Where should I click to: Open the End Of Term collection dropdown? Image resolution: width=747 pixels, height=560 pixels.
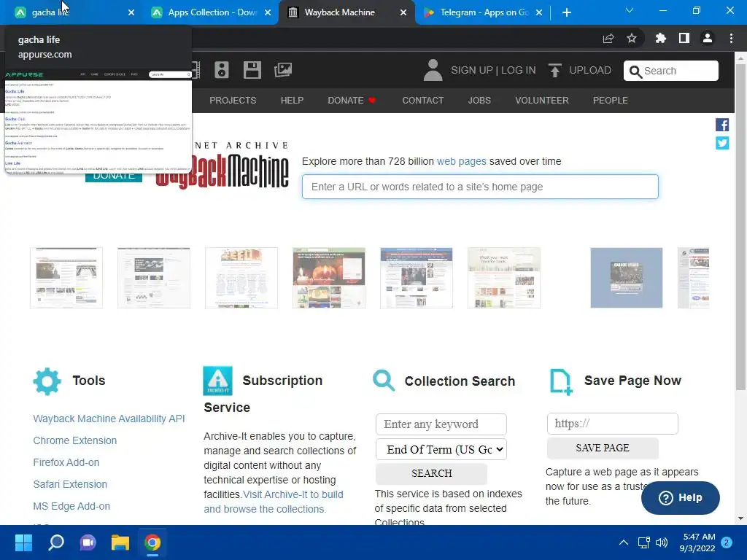click(441, 449)
